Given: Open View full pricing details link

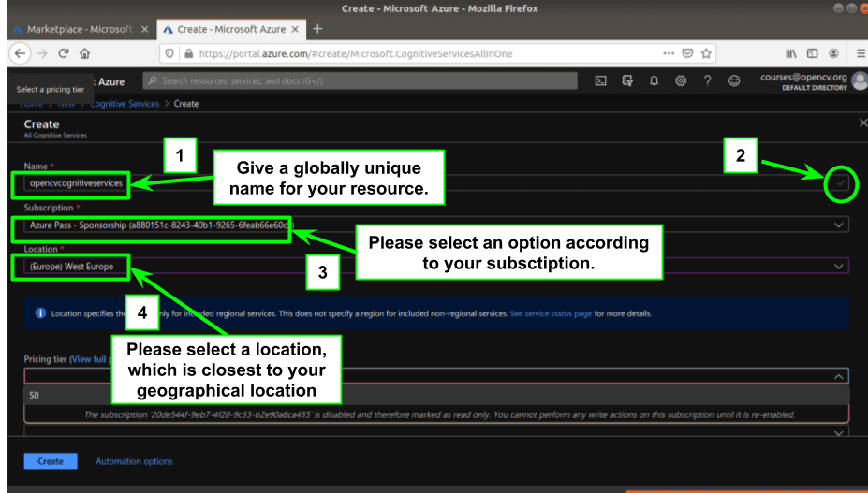Looking at the screenshot, I should tap(90, 359).
